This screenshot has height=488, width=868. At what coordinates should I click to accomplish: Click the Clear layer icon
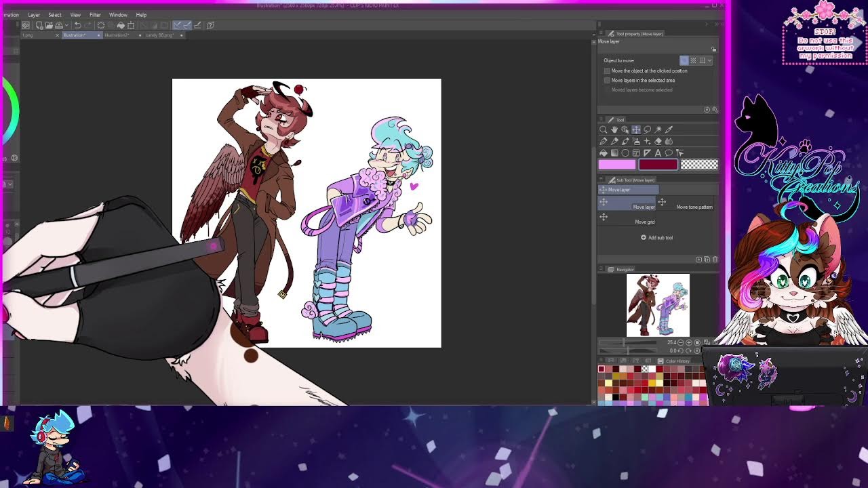[101, 25]
